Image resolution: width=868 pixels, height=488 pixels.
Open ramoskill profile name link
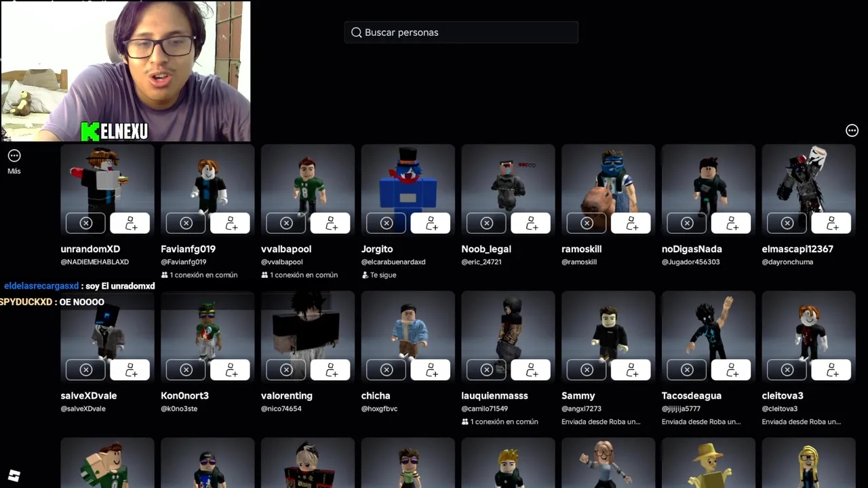click(x=581, y=249)
